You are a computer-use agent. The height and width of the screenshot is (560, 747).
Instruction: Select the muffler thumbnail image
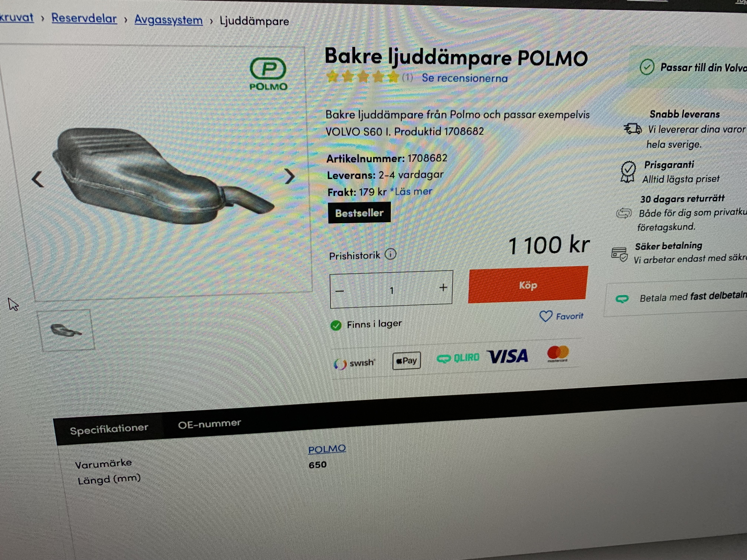(x=66, y=330)
